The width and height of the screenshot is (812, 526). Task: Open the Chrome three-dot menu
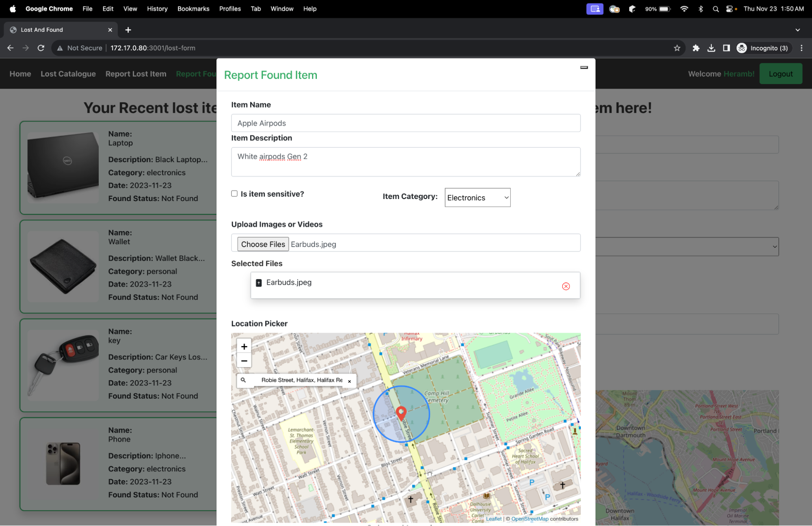[x=801, y=48]
